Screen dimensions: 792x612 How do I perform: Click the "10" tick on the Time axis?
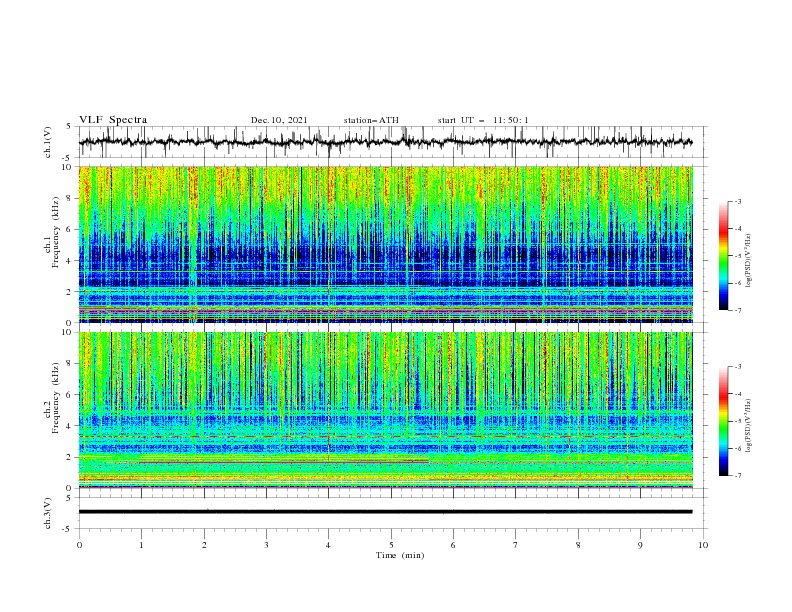703,545
